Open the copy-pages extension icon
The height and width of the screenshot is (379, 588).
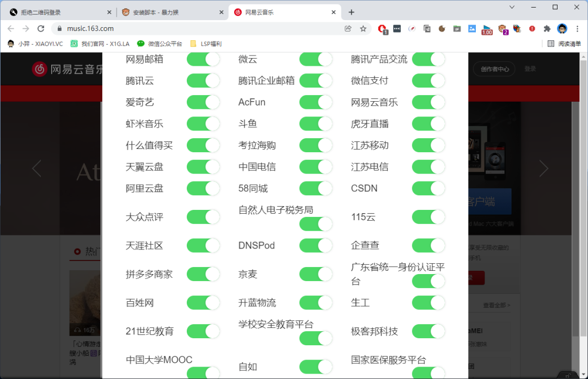[x=427, y=28]
